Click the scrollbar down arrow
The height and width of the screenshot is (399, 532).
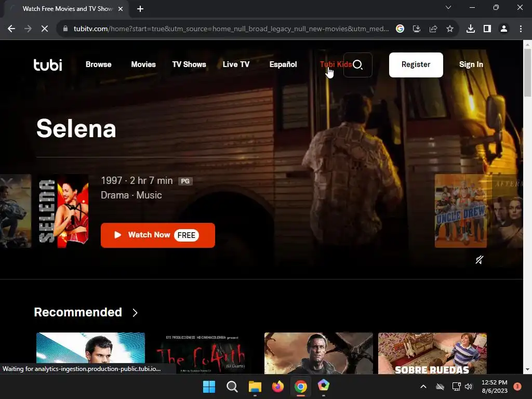coord(528,369)
